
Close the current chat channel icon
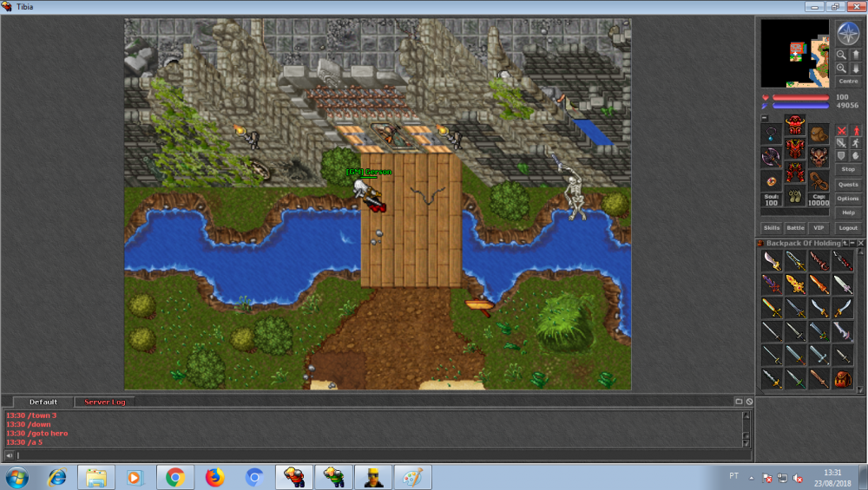point(749,402)
